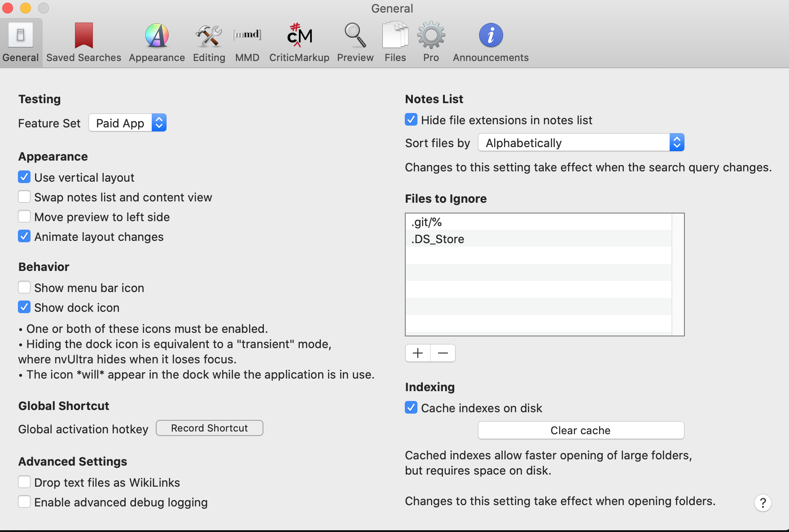Open the Editing tools preferences

point(209,36)
